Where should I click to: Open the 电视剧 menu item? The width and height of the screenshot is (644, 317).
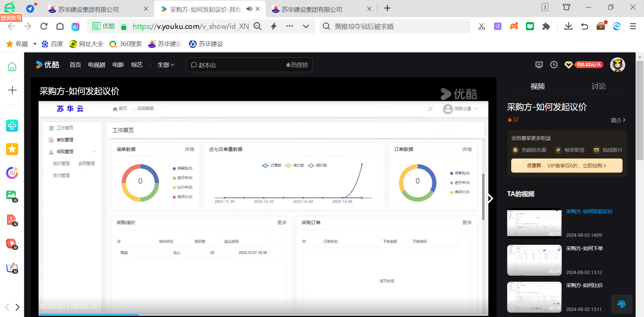[96, 65]
